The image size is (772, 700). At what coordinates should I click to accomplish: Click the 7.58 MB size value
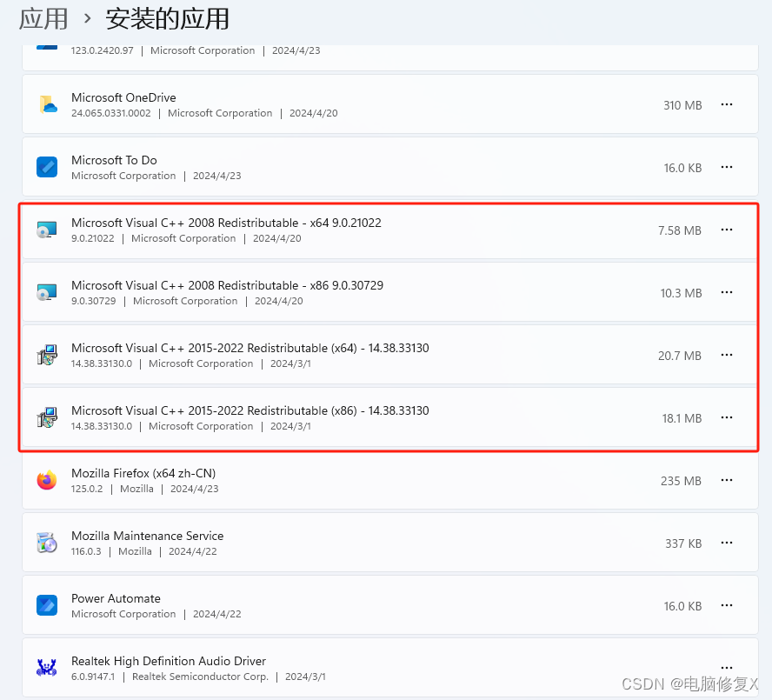(x=680, y=230)
